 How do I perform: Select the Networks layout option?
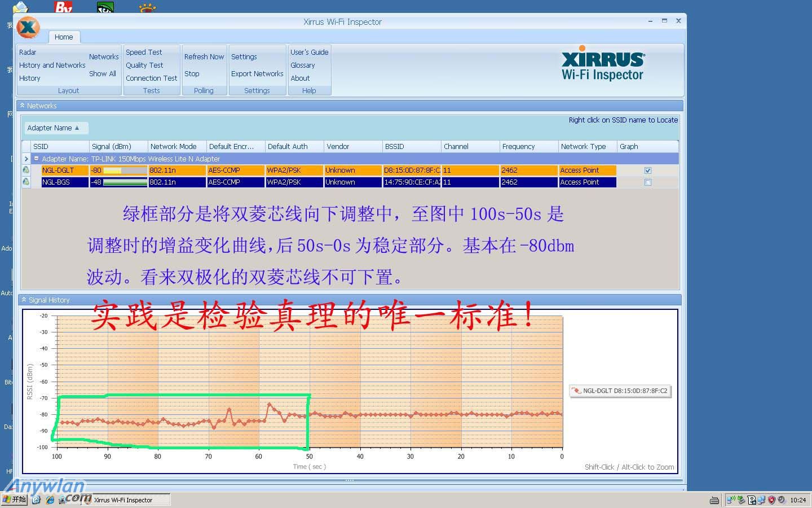[x=104, y=56]
